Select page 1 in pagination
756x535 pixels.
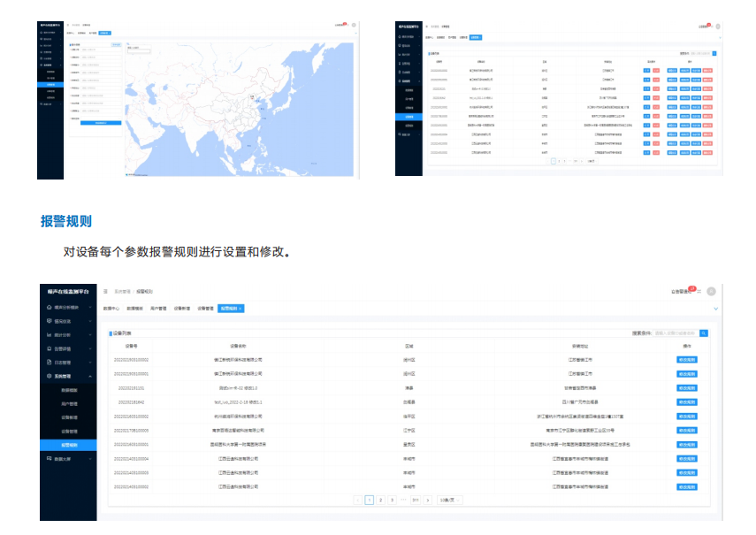point(370,501)
